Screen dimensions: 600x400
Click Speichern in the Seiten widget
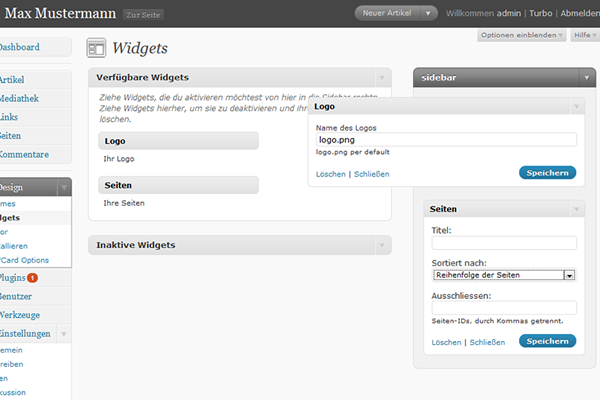tap(547, 341)
